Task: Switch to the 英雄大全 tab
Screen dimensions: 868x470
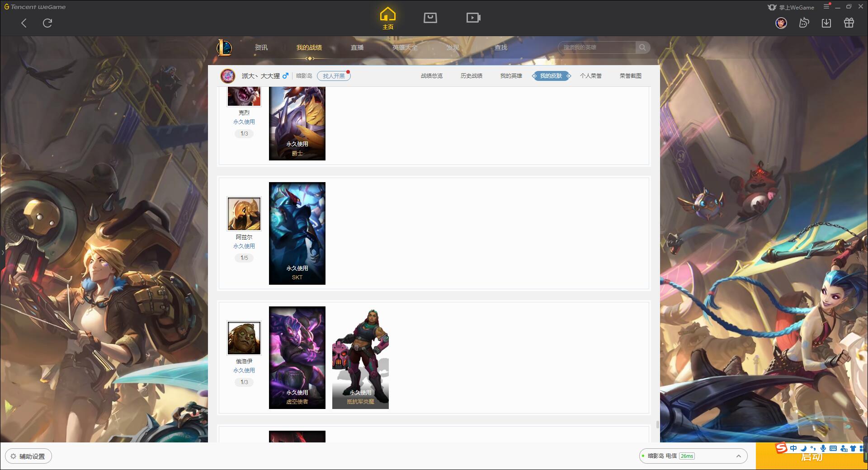Action: (405, 47)
